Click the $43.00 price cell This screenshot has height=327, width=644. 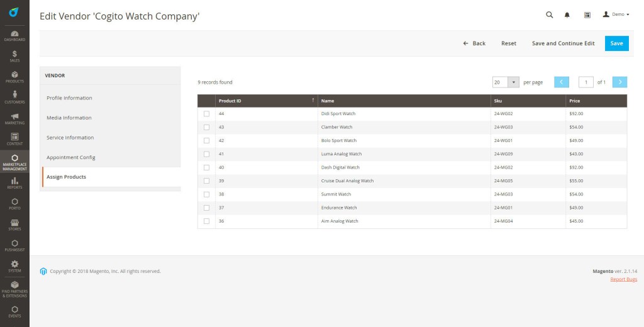(x=596, y=154)
